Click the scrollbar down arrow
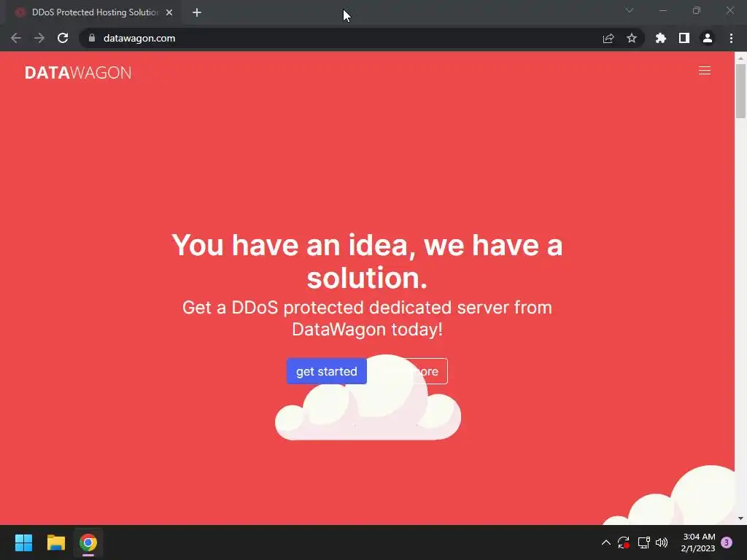Viewport: 747px width, 560px height. [x=740, y=518]
